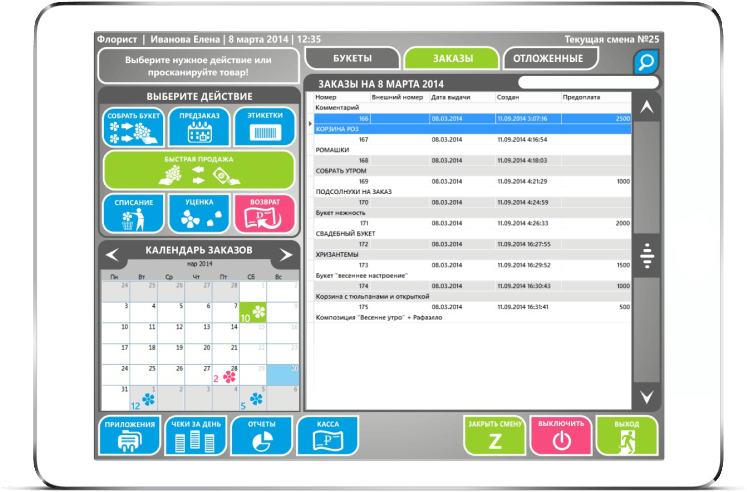This screenshot has width=747, height=492.
Task: Open Приложения at the bottom
Action: point(130,436)
